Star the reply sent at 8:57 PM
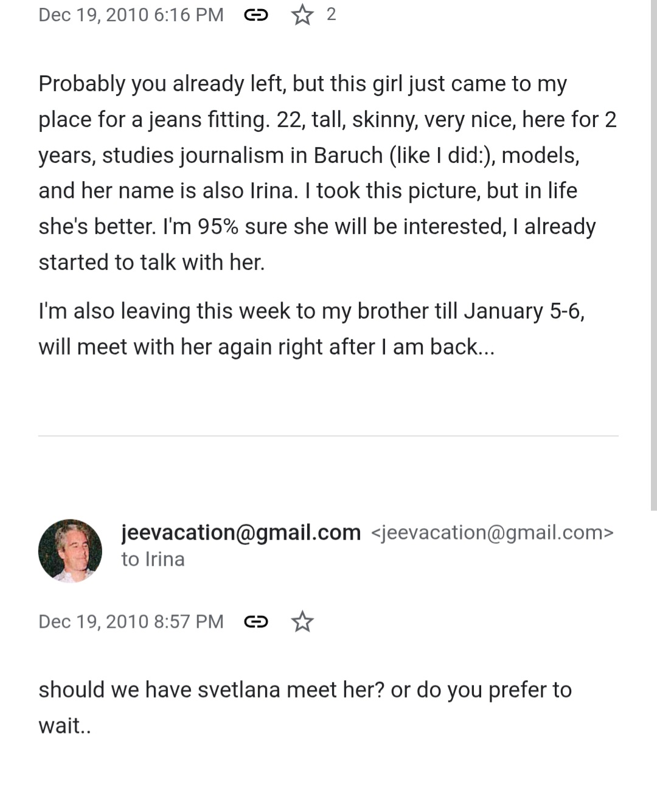 (x=302, y=622)
